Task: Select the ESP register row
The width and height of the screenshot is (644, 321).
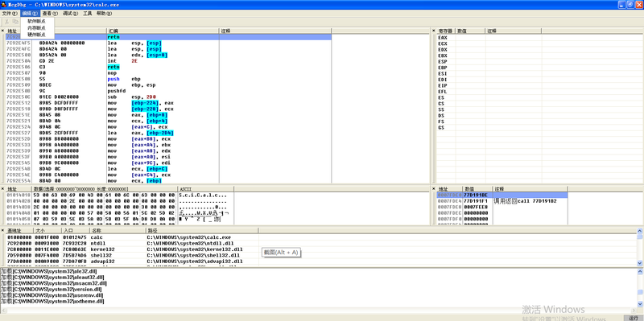Action: coord(489,62)
